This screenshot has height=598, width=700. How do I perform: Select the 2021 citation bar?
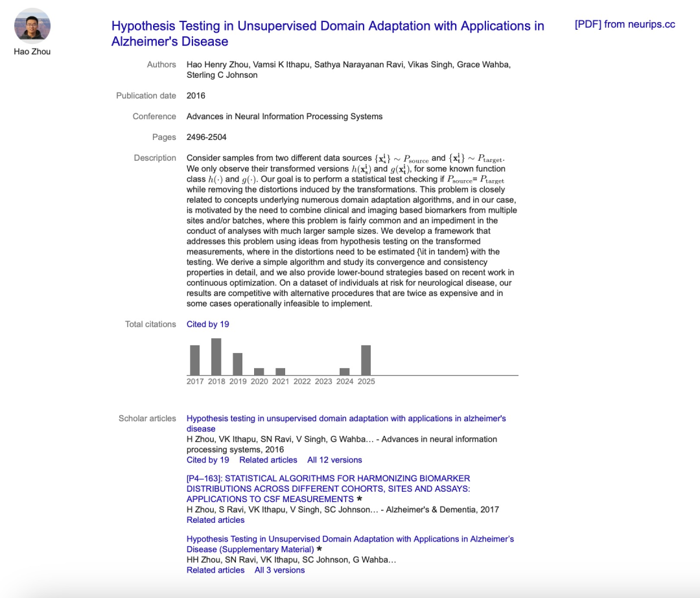(280, 371)
